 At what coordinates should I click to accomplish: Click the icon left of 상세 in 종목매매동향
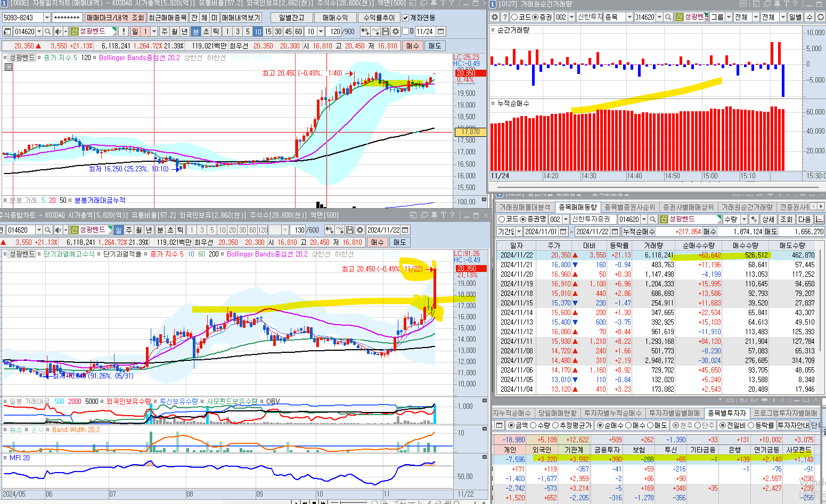click(x=754, y=219)
